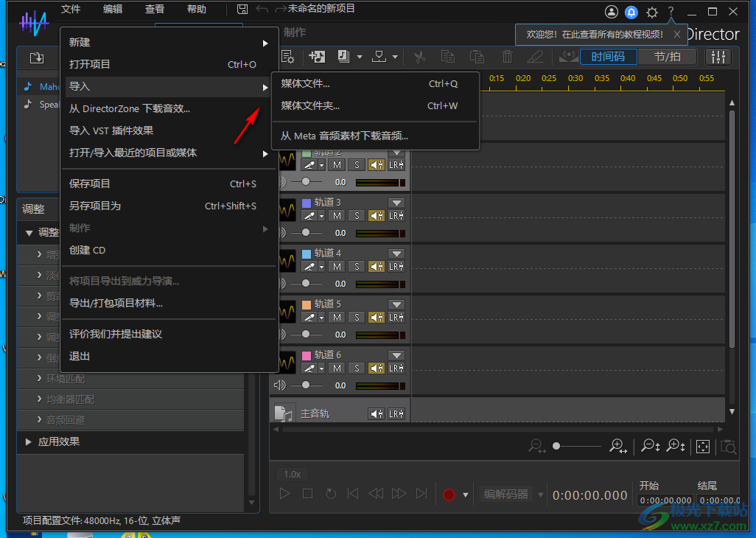
Task: Click vertical zoom out magnifier icon
Action: click(651, 447)
